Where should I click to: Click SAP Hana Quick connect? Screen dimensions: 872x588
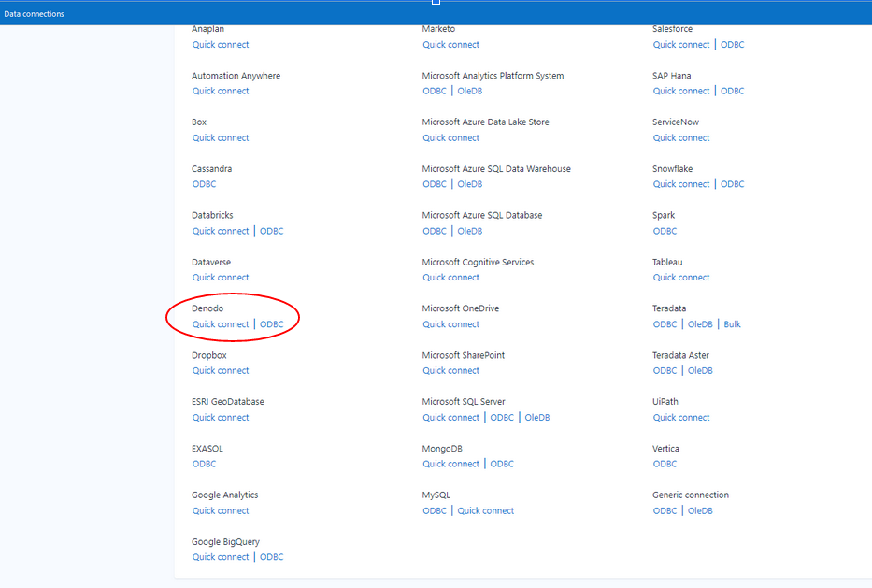point(681,91)
